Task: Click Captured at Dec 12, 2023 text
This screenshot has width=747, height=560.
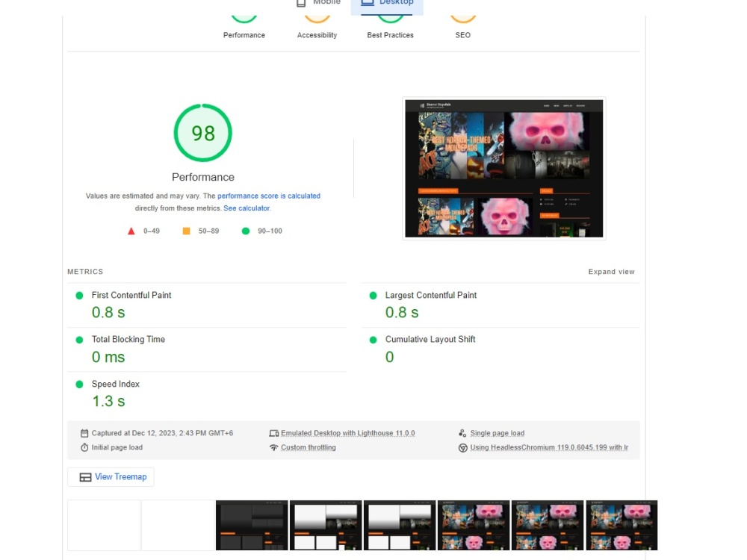Action: pyautogui.click(x=162, y=433)
